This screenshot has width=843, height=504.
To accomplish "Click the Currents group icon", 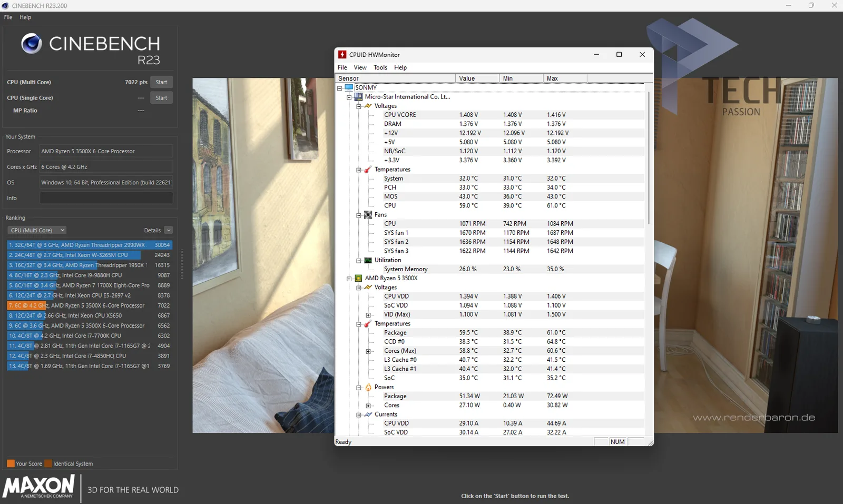I will pyautogui.click(x=368, y=414).
